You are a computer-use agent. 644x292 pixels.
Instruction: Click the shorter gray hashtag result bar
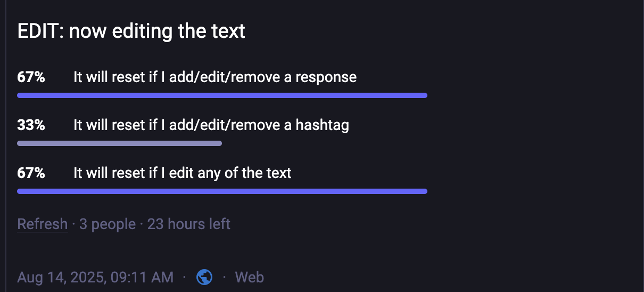(x=119, y=143)
